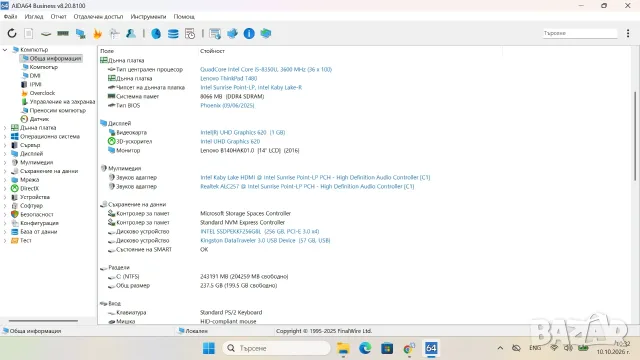The height and width of the screenshot is (360, 640).
Task: Open the scheduler calendar-clock toolbar icon
Action: (190, 33)
